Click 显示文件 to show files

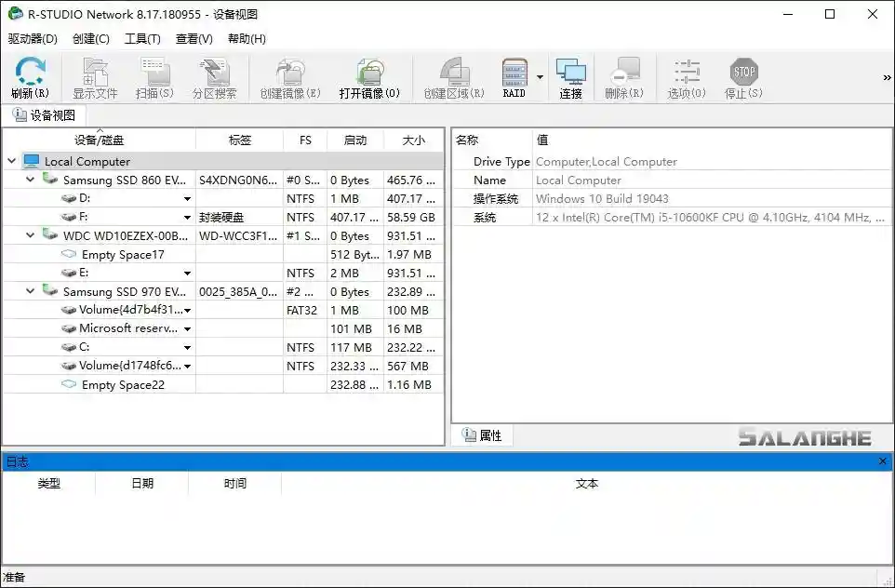click(x=94, y=76)
